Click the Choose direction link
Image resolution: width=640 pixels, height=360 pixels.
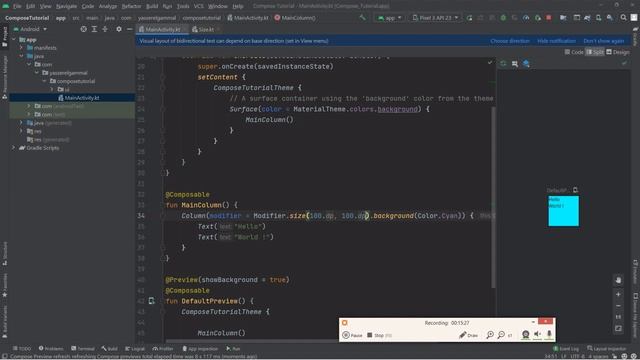[510, 41]
